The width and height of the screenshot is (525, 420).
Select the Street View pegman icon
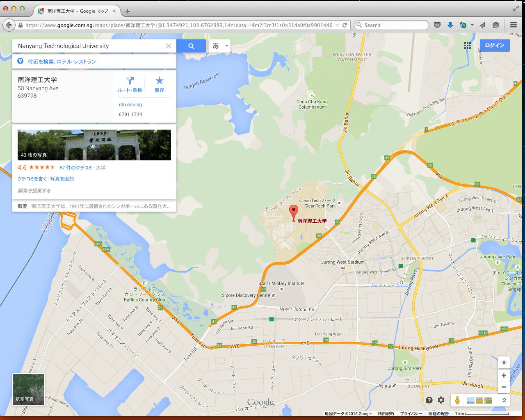click(x=457, y=400)
